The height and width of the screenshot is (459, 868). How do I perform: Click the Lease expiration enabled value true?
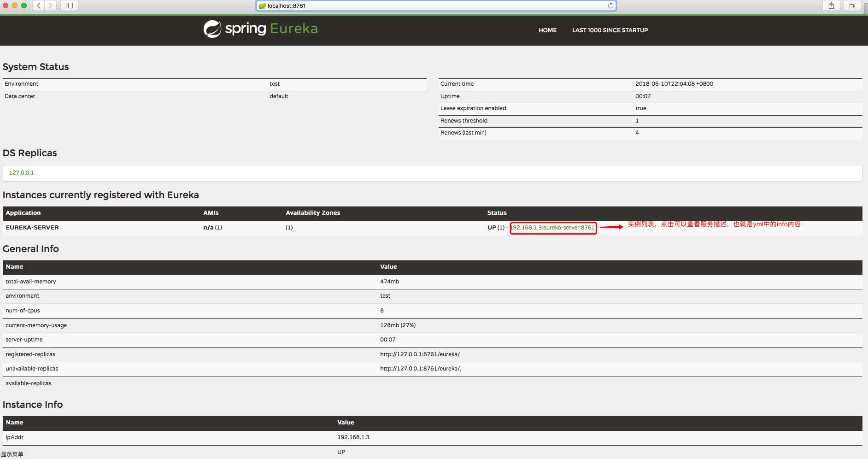640,108
